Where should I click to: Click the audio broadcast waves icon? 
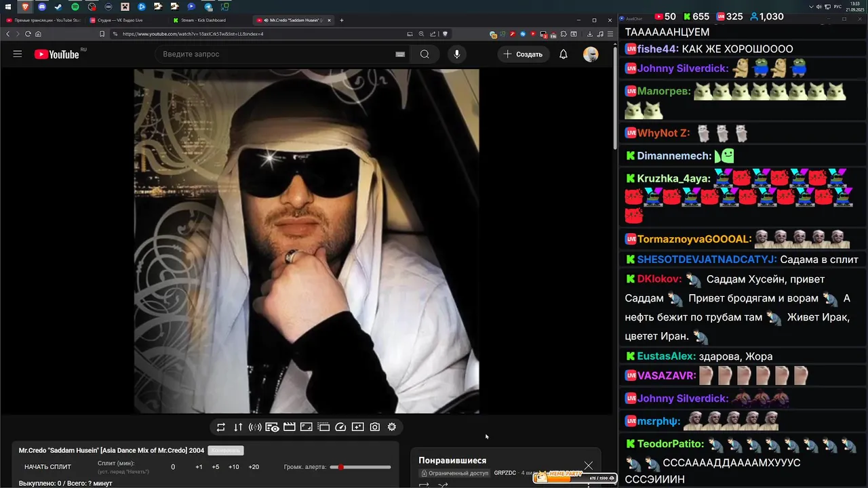pos(255,427)
